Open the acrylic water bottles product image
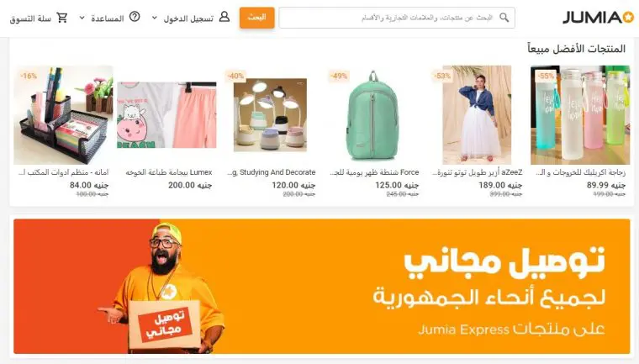This screenshot has height=364, width=639. click(x=580, y=115)
